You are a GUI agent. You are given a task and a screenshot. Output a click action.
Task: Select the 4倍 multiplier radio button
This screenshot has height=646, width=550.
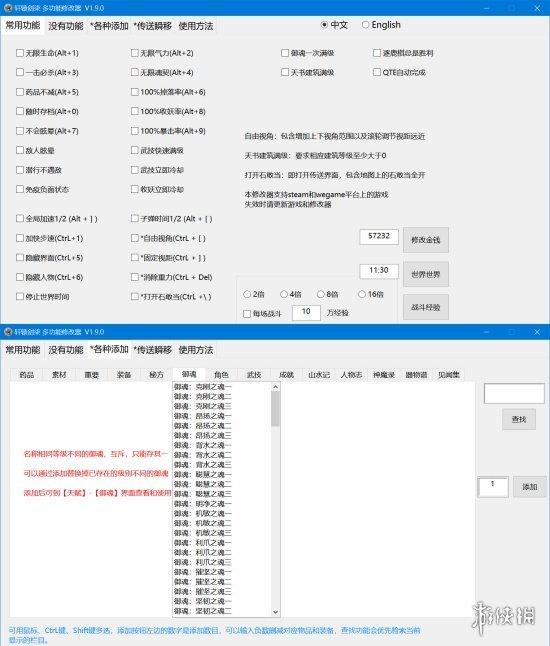(x=283, y=294)
